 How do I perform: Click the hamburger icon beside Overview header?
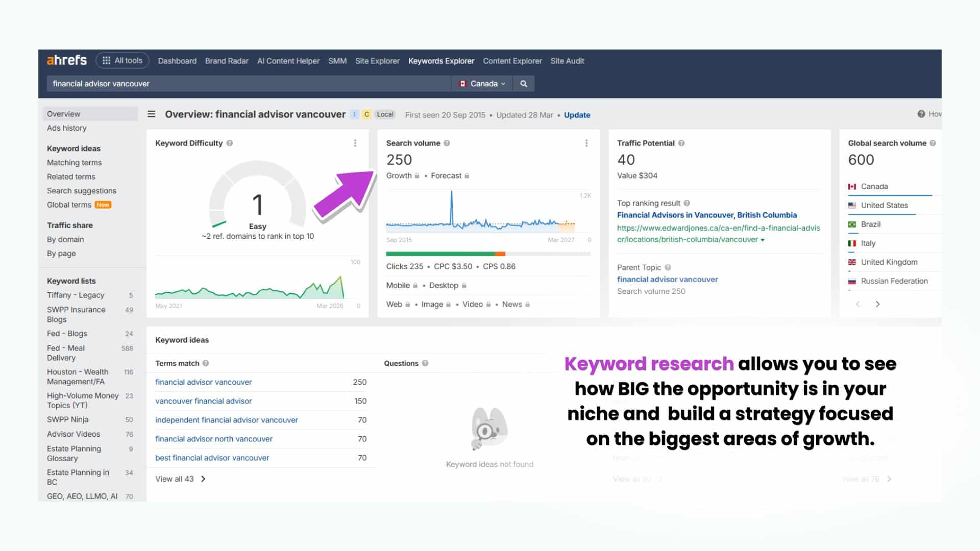(152, 114)
